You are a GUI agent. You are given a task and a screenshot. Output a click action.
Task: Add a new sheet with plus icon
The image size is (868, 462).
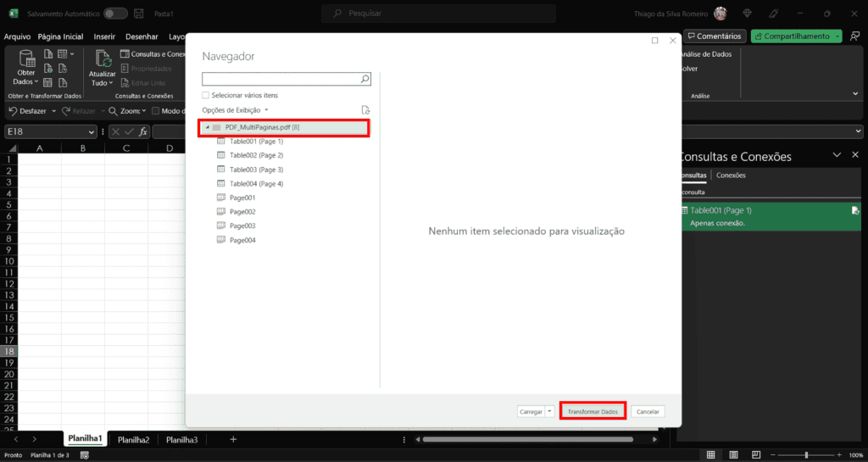coord(233,439)
